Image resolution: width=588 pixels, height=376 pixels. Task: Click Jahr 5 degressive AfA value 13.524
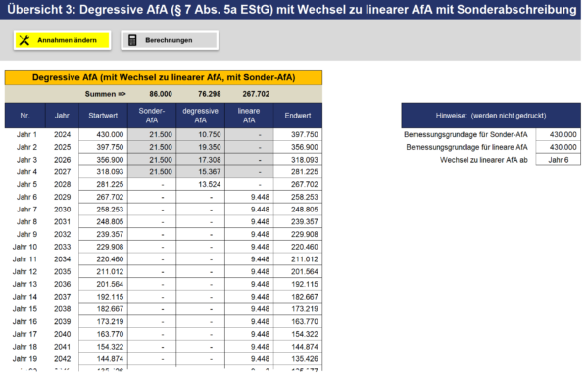tap(200, 184)
